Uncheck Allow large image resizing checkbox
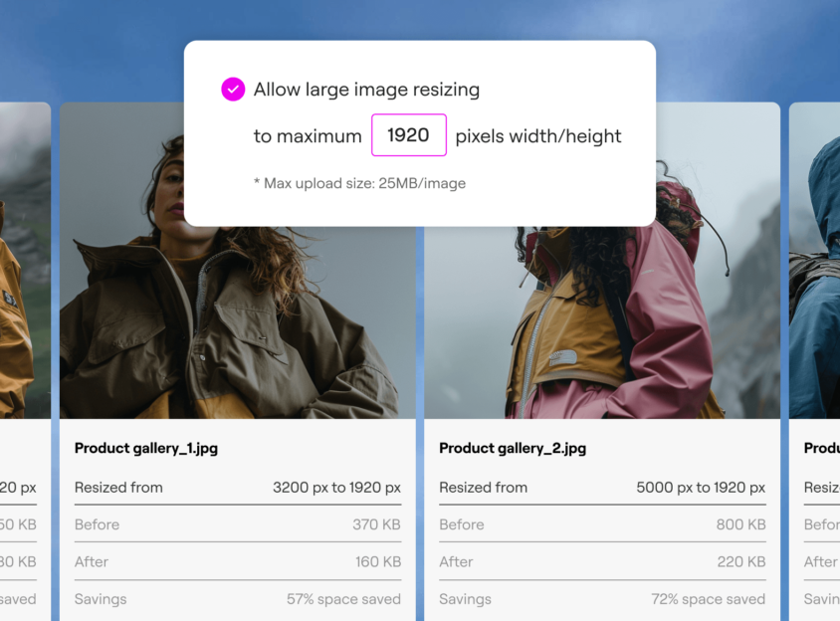Viewport: 840px width, 621px height. (x=233, y=90)
